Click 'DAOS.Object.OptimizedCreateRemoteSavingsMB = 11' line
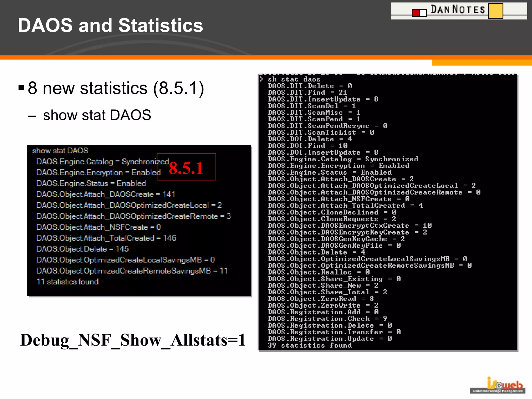 pyautogui.click(x=132, y=271)
